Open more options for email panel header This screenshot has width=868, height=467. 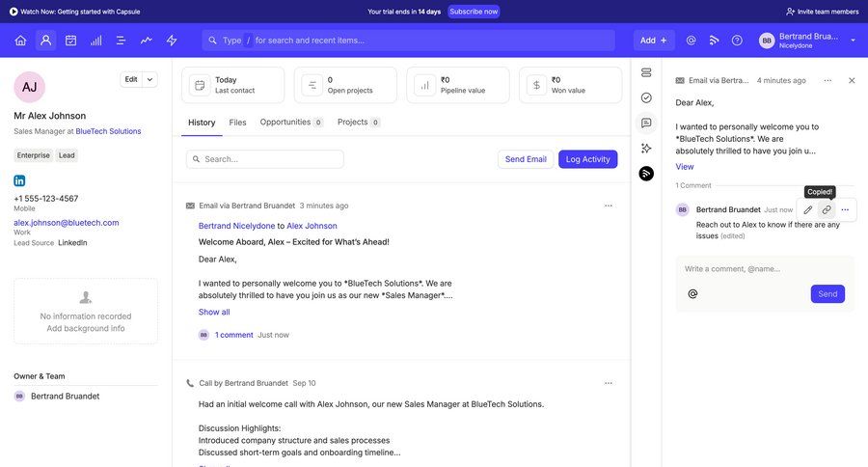coord(827,80)
